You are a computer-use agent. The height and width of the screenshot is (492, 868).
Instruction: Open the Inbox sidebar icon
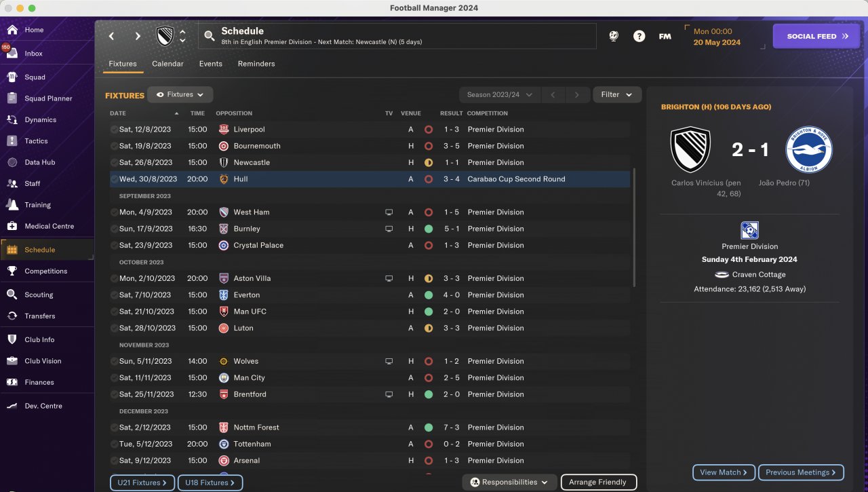pos(12,54)
